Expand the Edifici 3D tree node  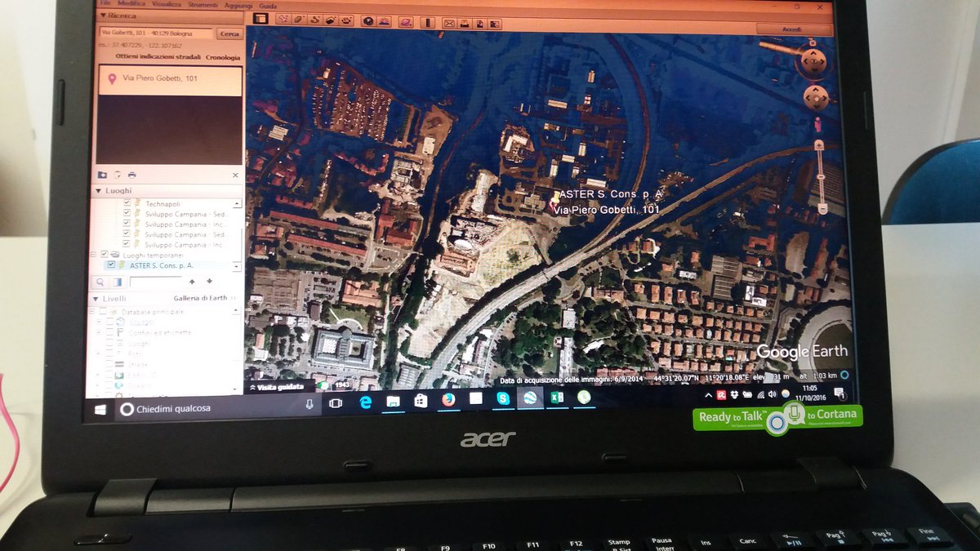tap(98, 375)
